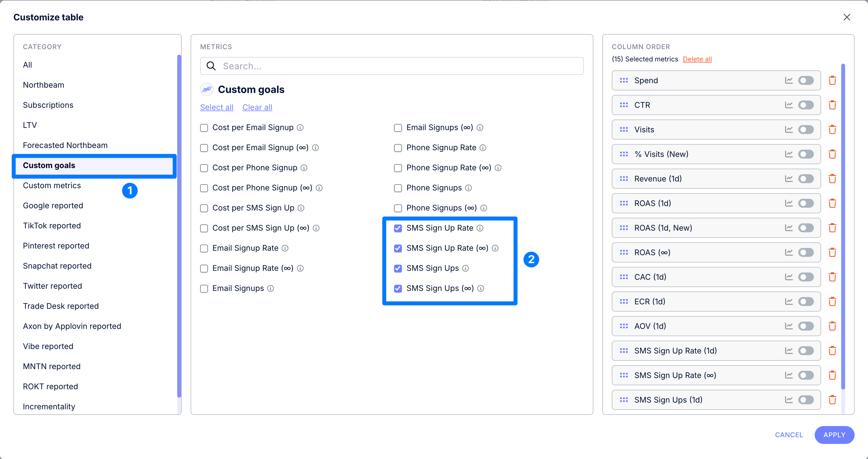Check Phone Signups checkbox
868x459 pixels.
click(x=398, y=188)
